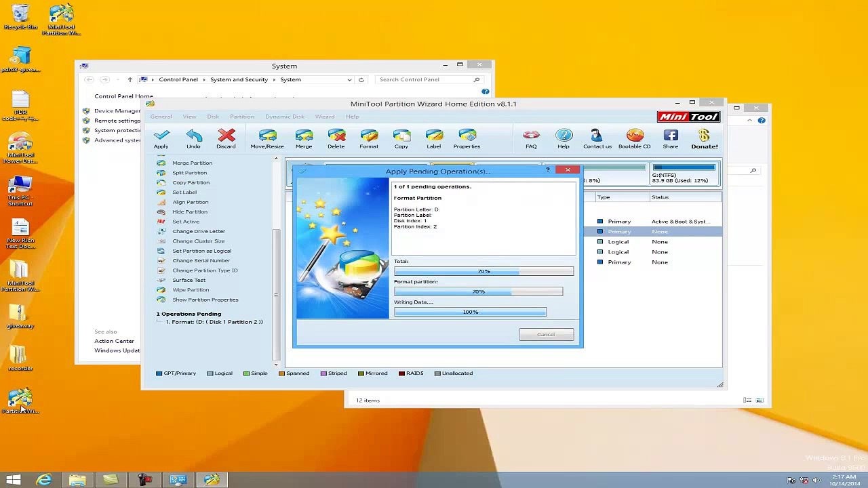Click the Format partition progress bar
The height and width of the screenshot is (488, 868).
(478, 291)
